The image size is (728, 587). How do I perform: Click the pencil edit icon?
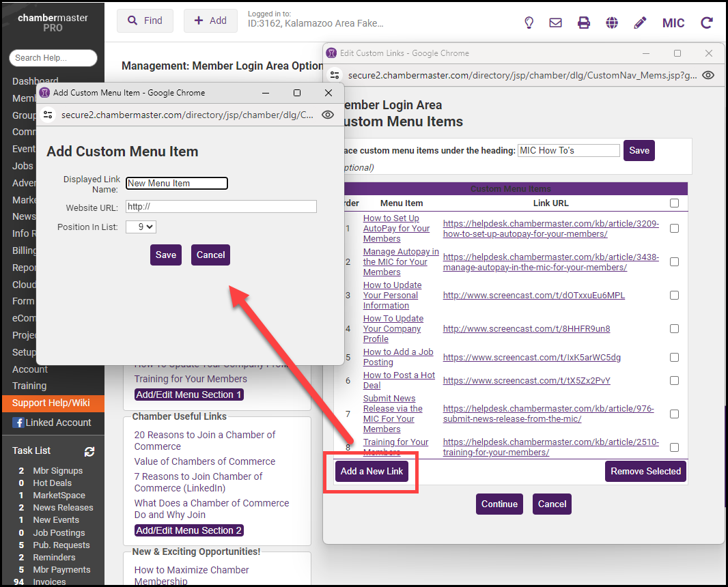[x=640, y=23]
